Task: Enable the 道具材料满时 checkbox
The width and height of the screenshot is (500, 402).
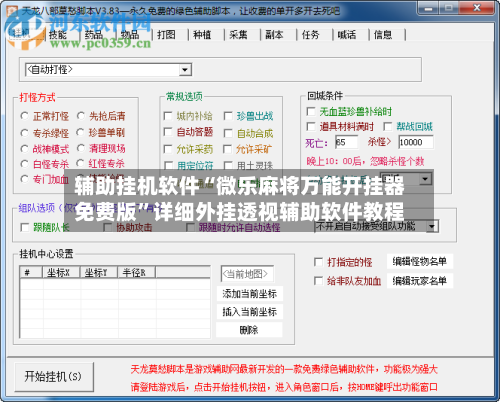Action: [311, 126]
